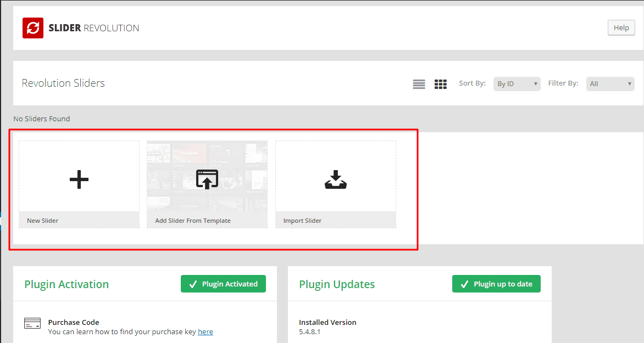Toggle the Plugin Activated status button

(x=223, y=284)
